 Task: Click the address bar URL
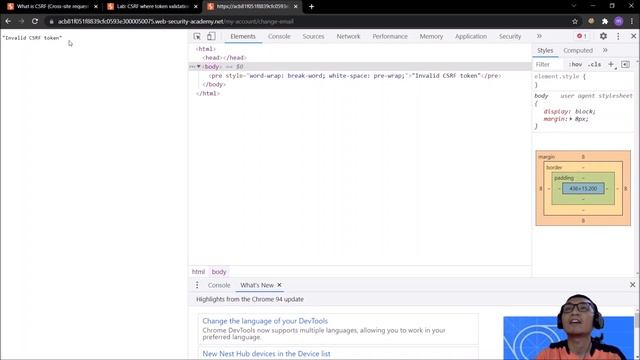pyautogui.click(x=176, y=22)
